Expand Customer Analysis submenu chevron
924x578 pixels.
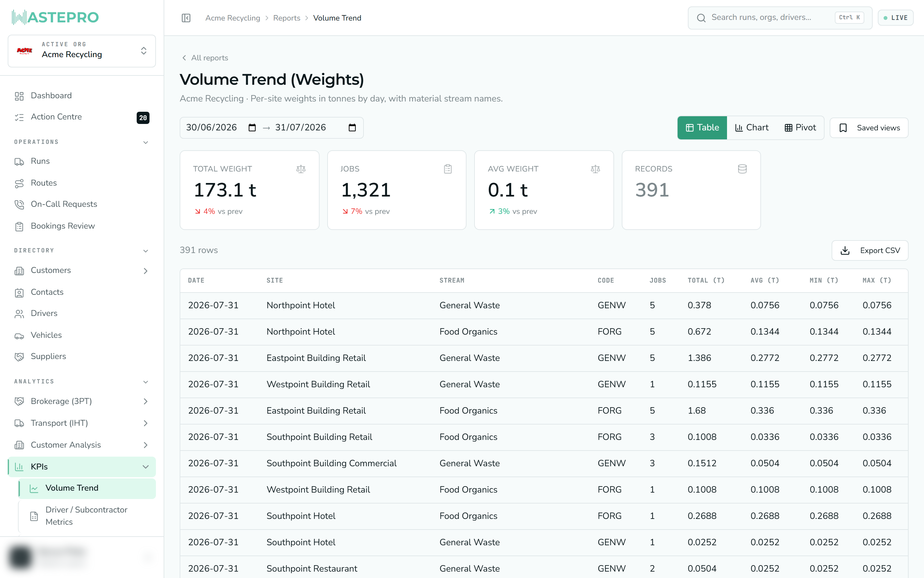(x=145, y=445)
